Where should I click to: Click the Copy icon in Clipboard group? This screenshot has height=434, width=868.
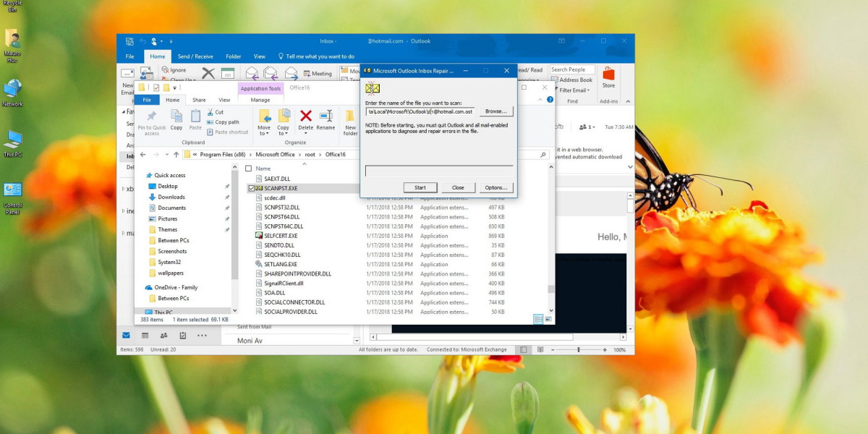176,116
